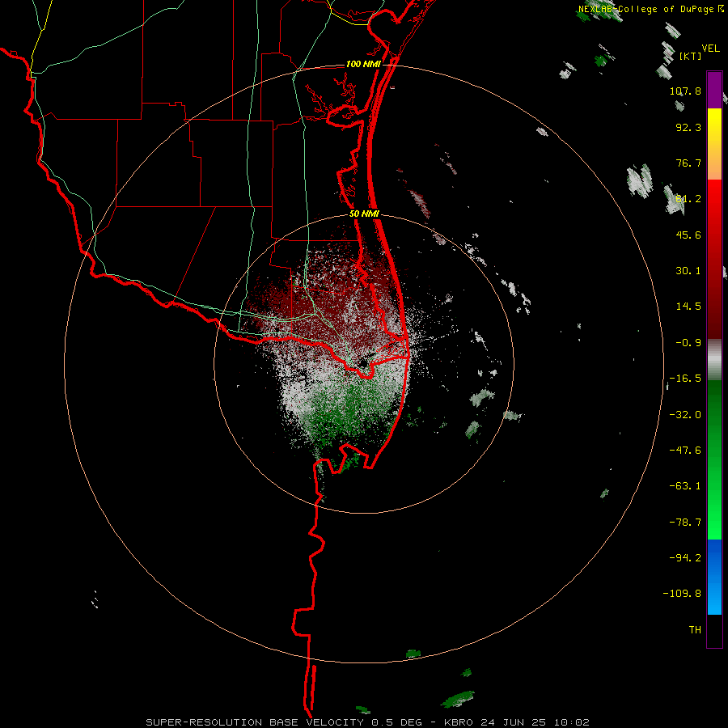Click the -32.0 velocity scale label
Viewport: 728px width, 728px height.
pyautogui.click(x=685, y=415)
